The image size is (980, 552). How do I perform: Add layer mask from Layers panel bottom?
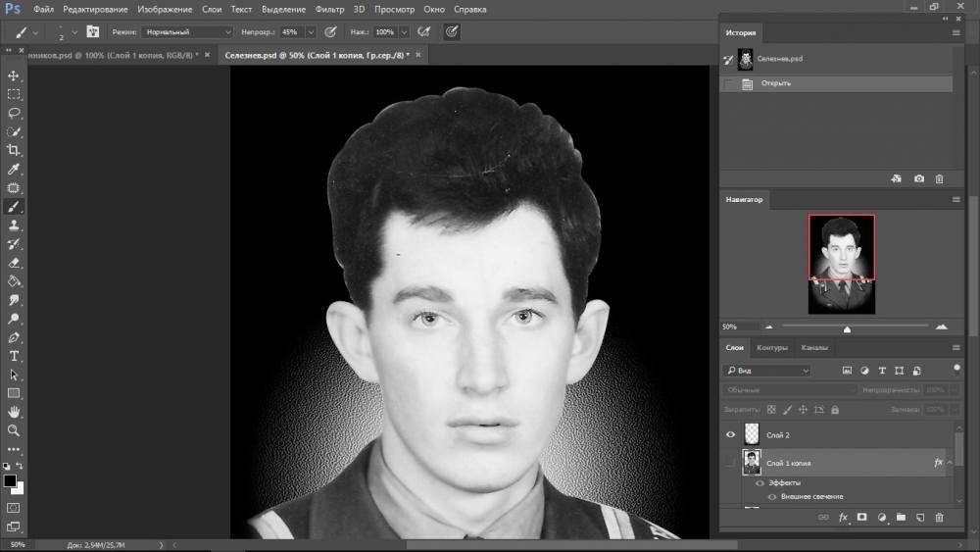(861, 517)
